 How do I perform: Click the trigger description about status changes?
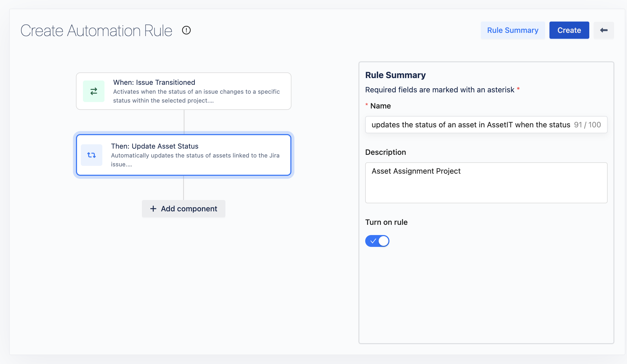(196, 96)
